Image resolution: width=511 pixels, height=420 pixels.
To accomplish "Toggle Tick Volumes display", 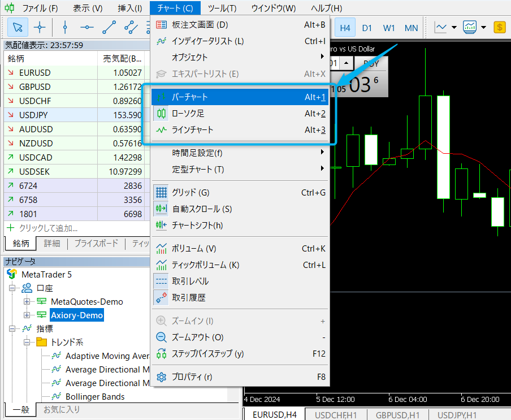I will coord(240,265).
